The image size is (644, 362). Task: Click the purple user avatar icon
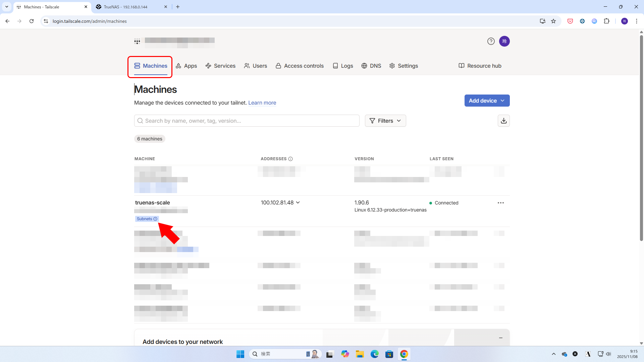tap(504, 41)
